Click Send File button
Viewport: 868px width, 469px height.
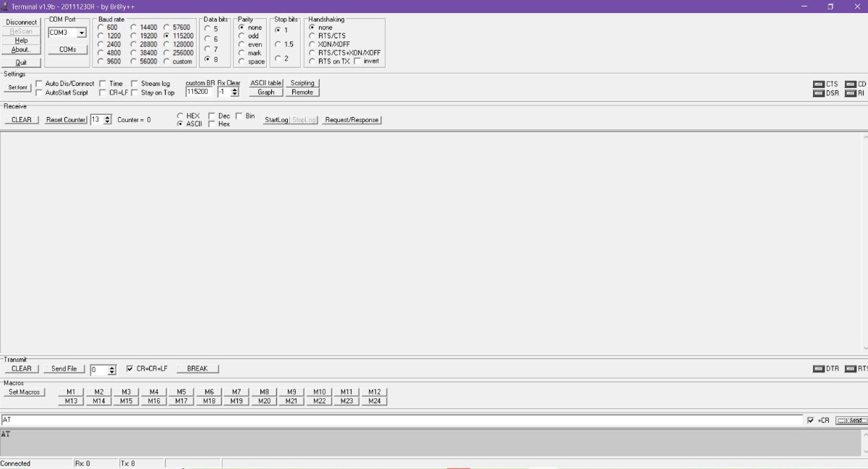pyautogui.click(x=64, y=369)
